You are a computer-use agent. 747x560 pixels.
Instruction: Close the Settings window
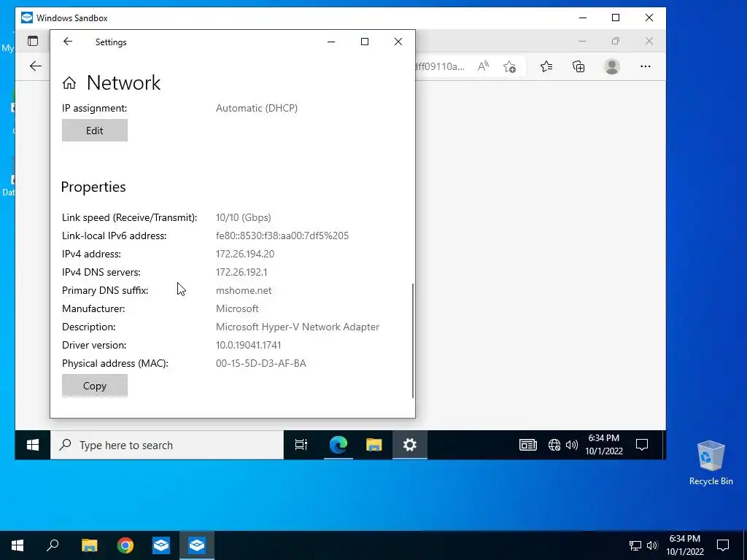398,42
